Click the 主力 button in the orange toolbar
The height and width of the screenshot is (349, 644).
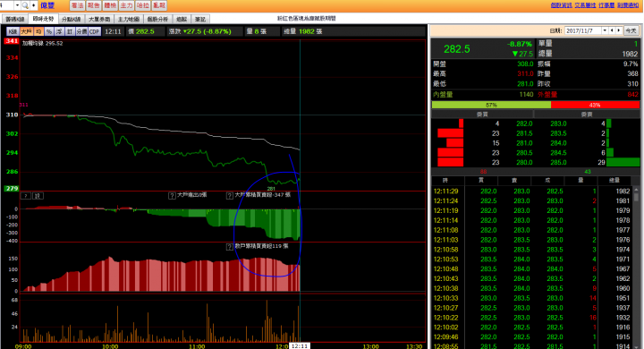pos(126,5)
